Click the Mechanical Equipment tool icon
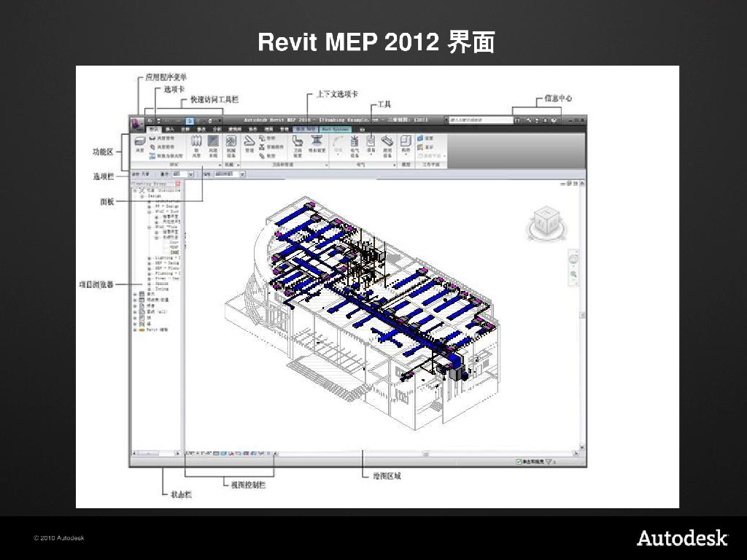Image resolution: width=747 pixels, height=560 pixels. (x=231, y=141)
